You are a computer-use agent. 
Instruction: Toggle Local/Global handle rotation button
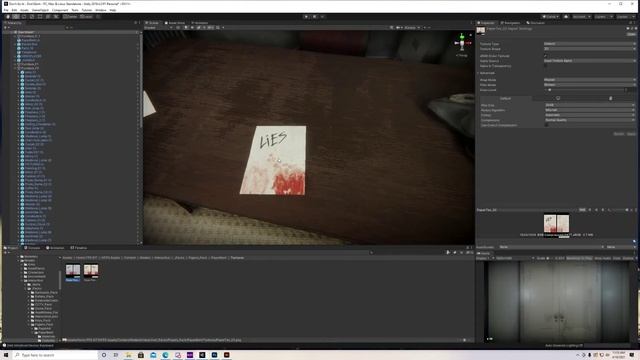(86, 17)
